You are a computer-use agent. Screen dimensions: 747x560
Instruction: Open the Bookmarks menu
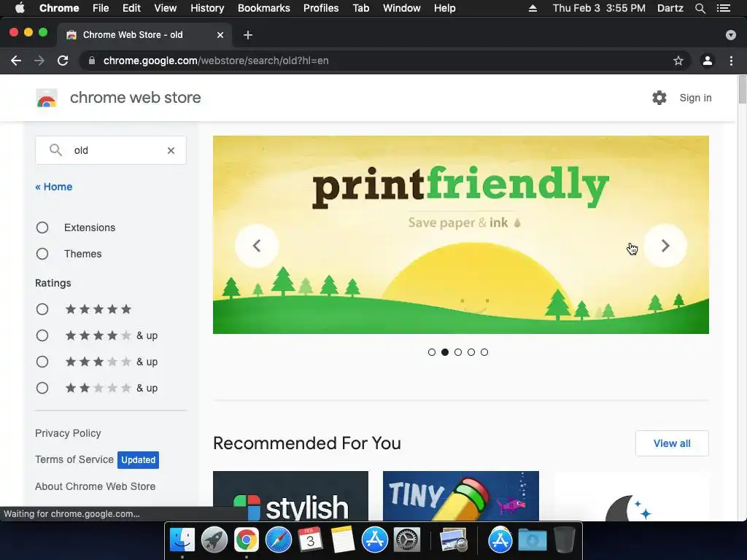pos(264,8)
